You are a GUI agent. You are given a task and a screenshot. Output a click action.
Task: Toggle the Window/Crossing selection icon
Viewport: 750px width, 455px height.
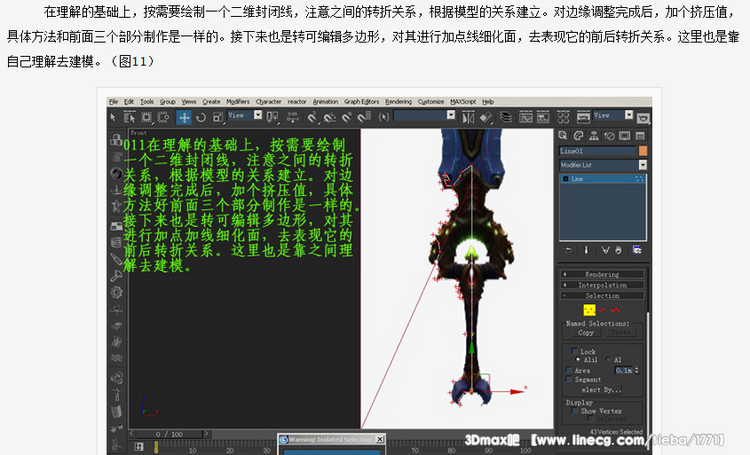click(x=164, y=117)
